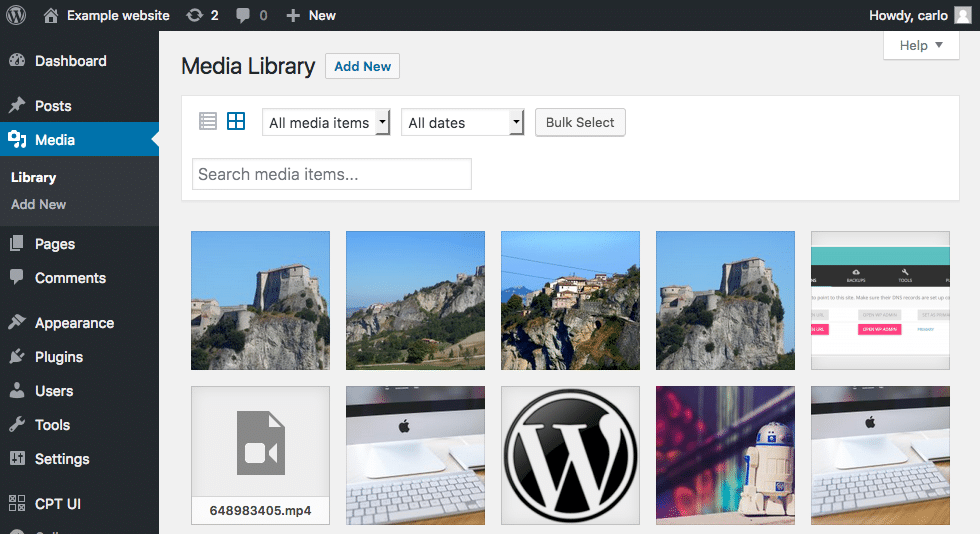Click the Posts pushpin icon

coord(18,105)
